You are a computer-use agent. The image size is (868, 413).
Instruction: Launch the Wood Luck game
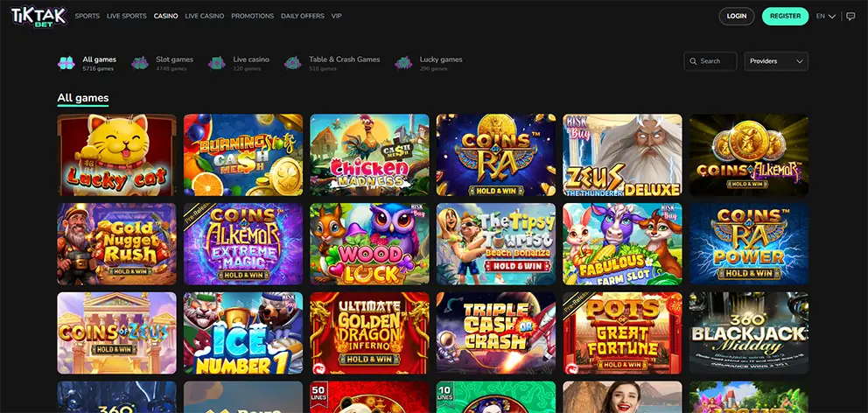click(x=369, y=244)
